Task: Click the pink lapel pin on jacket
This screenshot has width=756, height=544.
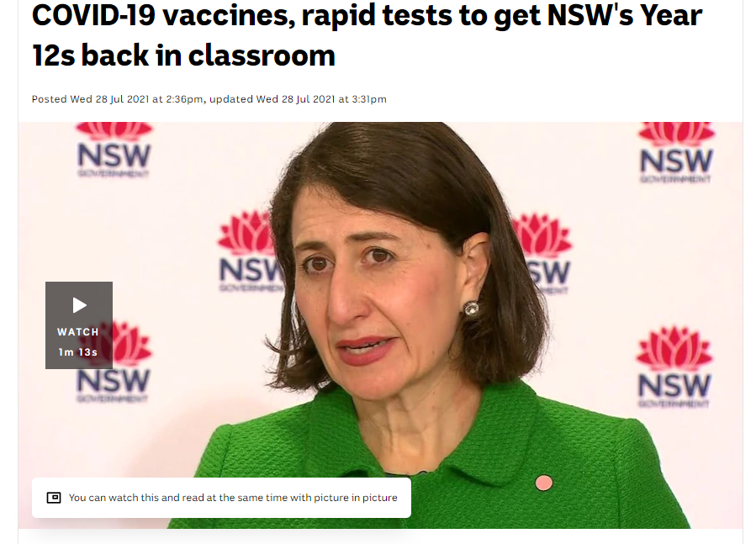Action: point(544,483)
